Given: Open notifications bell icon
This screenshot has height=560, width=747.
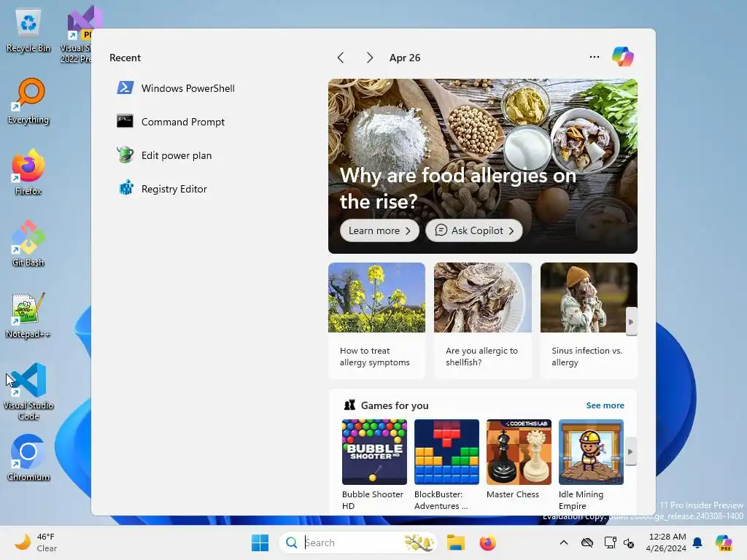Looking at the screenshot, I should coord(697,542).
